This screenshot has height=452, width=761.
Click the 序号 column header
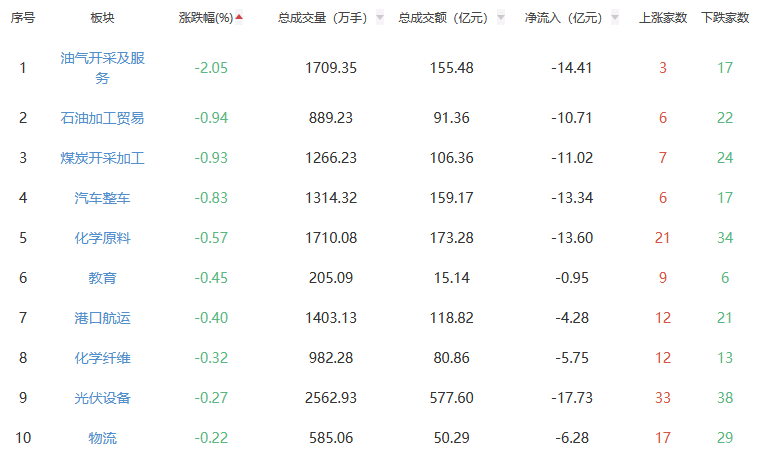[23, 18]
